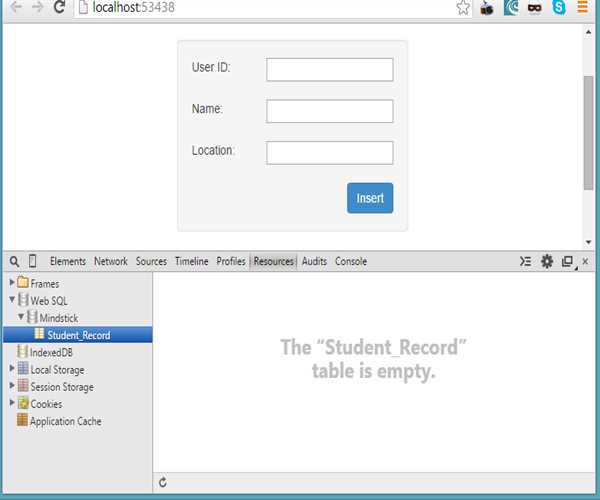
Task: Click the bookmark star in address bar
Action: pyautogui.click(x=463, y=8)
